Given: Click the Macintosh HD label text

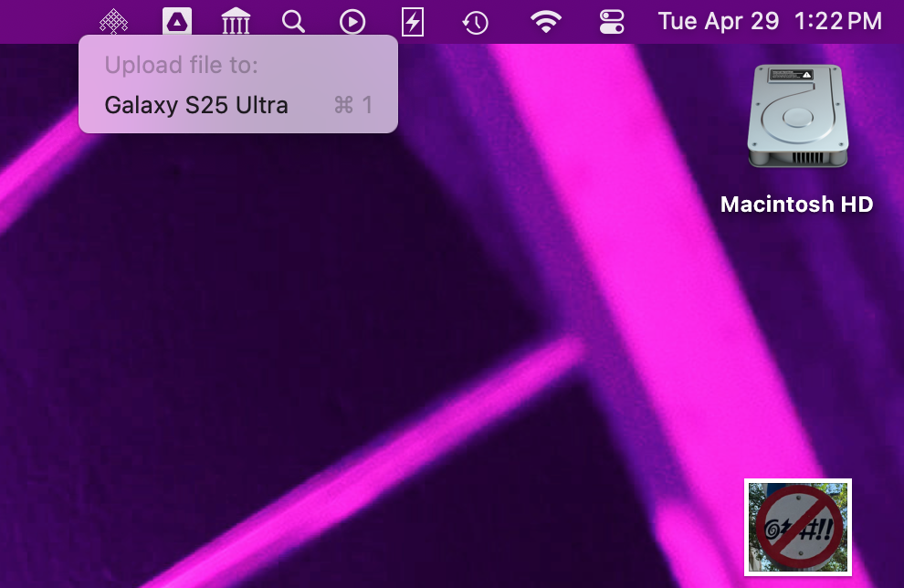Looking at the screenshot, I should [x=797, y=205].
